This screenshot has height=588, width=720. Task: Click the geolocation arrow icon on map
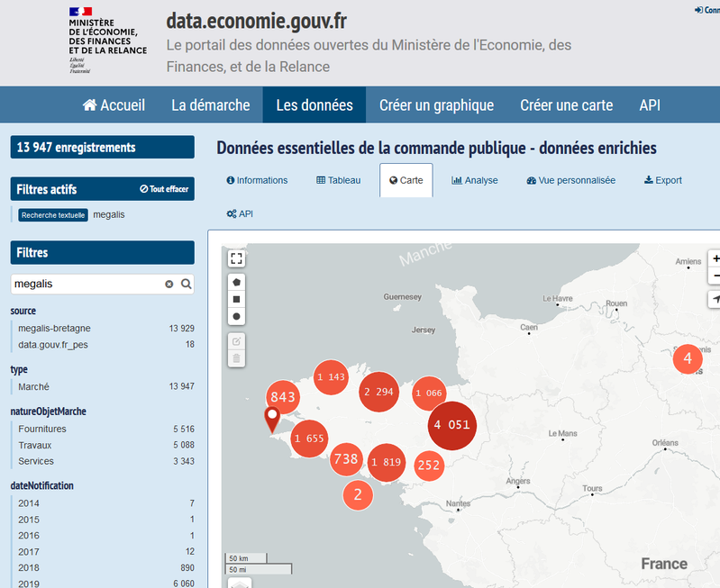[715, 299]
